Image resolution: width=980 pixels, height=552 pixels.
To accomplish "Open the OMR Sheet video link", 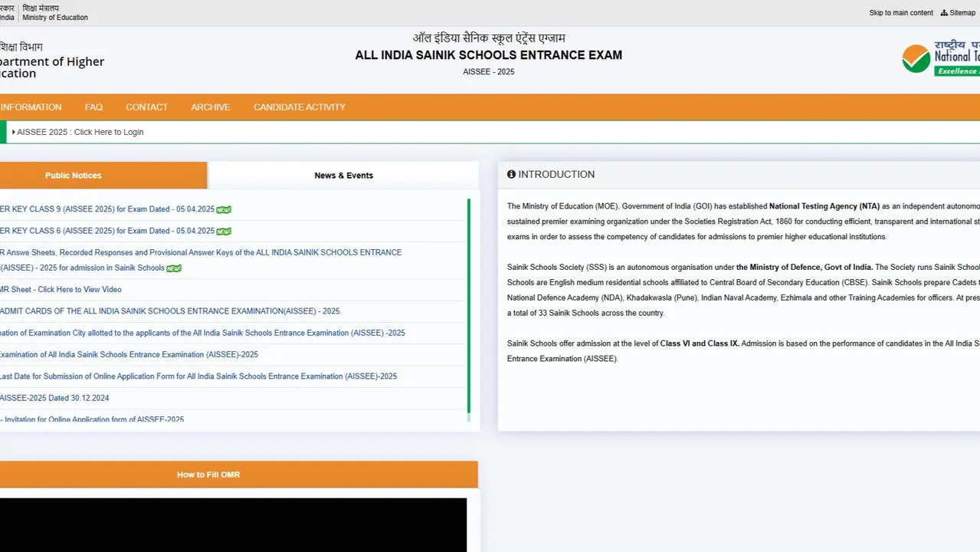I will pos(61,289).
